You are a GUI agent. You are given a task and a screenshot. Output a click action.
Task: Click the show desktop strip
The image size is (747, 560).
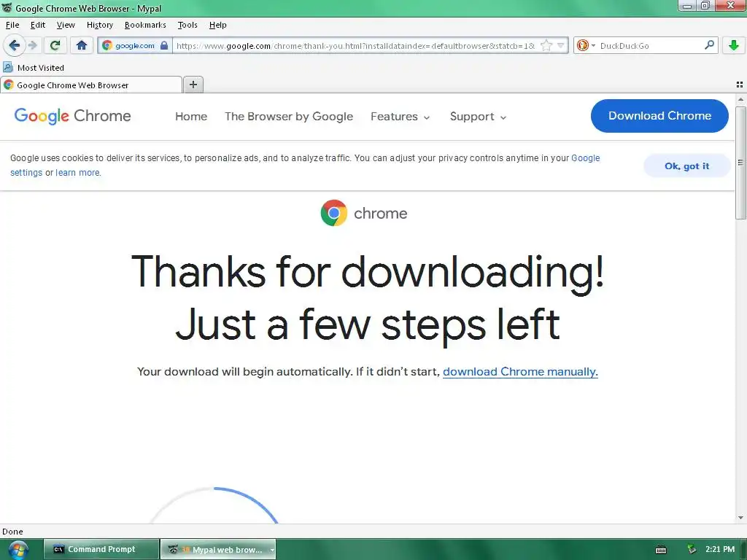point(743,549)
